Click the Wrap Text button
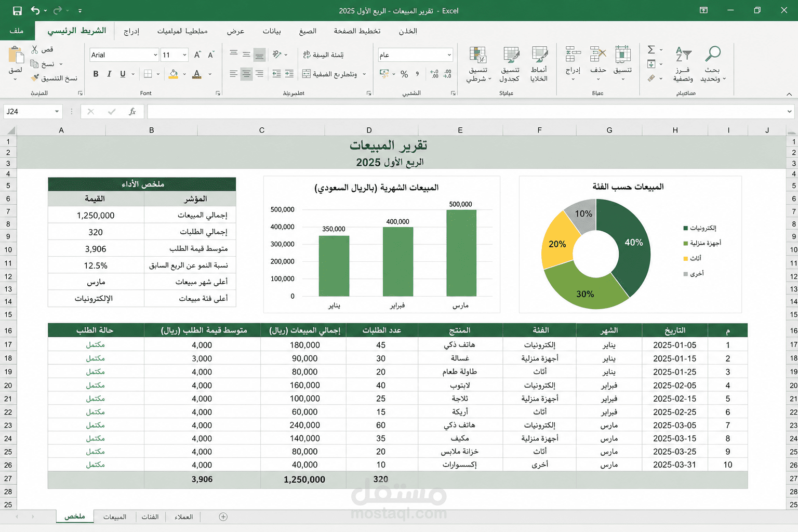The image size is (798, 532). (323, 55)
